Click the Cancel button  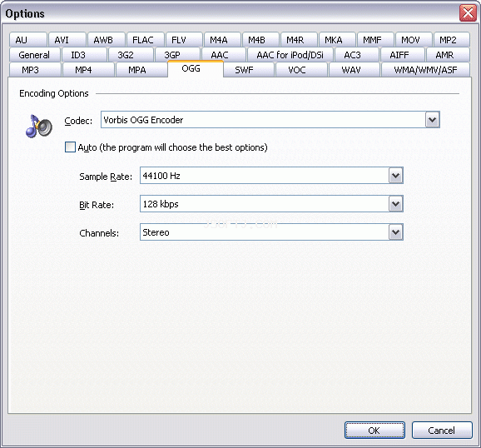coord(442,431)
